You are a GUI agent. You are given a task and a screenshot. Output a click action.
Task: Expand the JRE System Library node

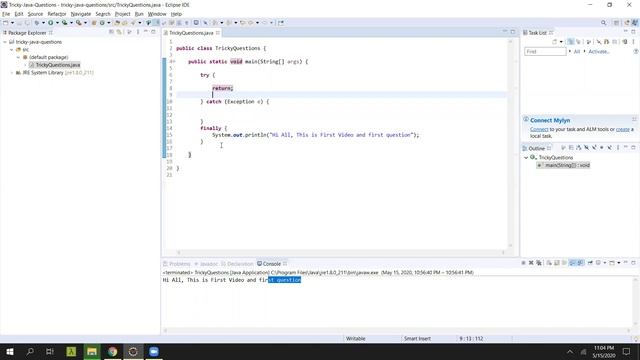pyautogui.click(x=12, y=73)
